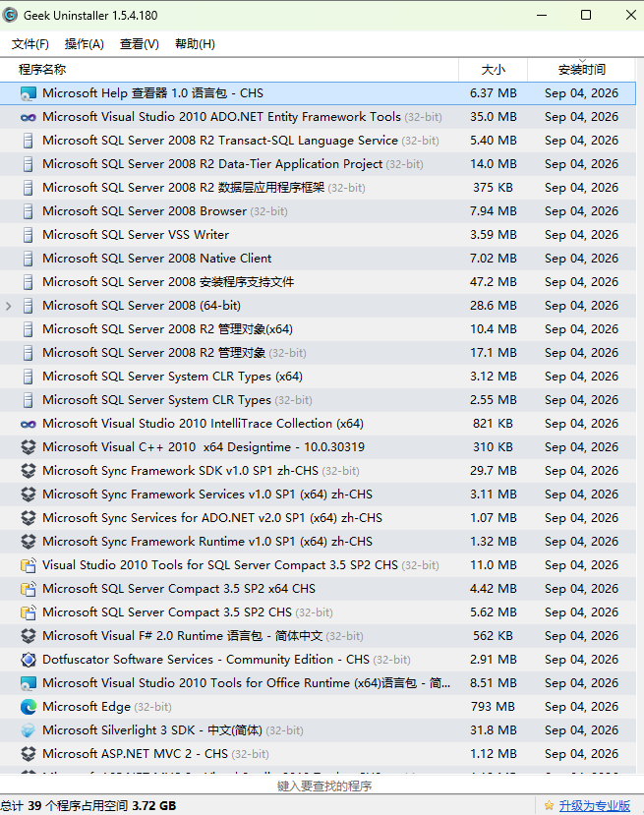The image size is (644, 815).
Task: Select Microsoft SQL Server VSS Writer entry
Action: click(x=318, y=235)
